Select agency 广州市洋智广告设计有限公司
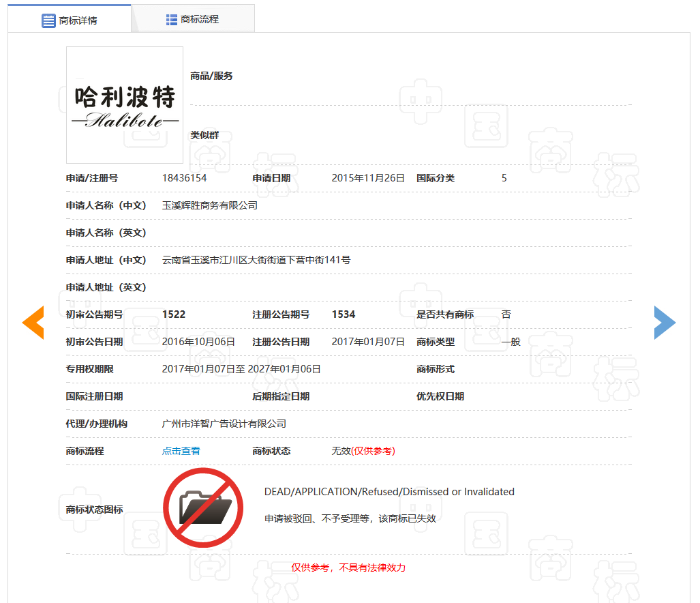700x603 pixels. click(x=224, y=424)
